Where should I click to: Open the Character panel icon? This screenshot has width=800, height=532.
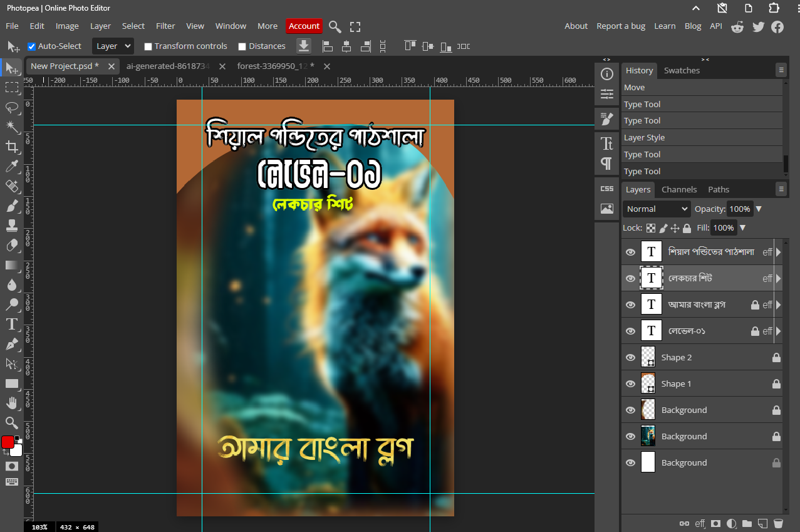[x=606, y=143]
